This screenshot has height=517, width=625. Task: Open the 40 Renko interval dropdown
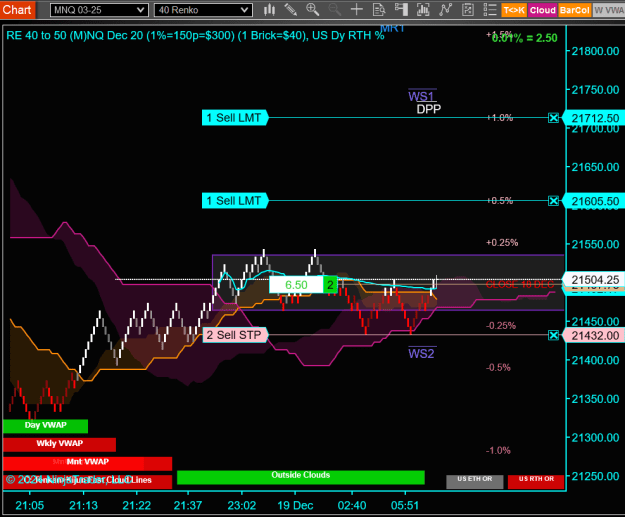click(203, 10)
